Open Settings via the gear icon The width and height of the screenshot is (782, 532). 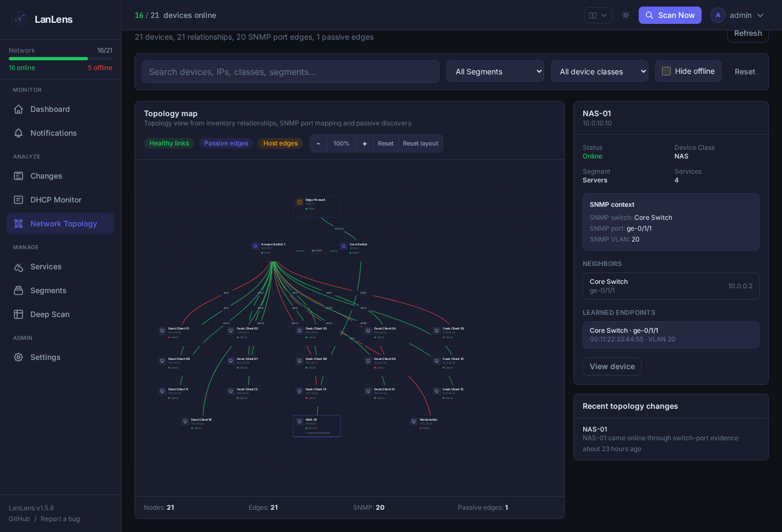coord(18,357)
